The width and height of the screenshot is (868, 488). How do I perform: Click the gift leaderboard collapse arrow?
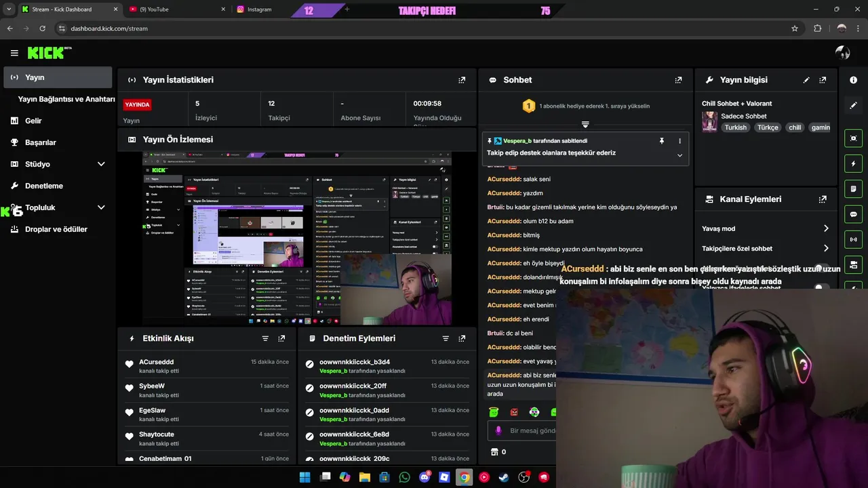pos(585,125)
